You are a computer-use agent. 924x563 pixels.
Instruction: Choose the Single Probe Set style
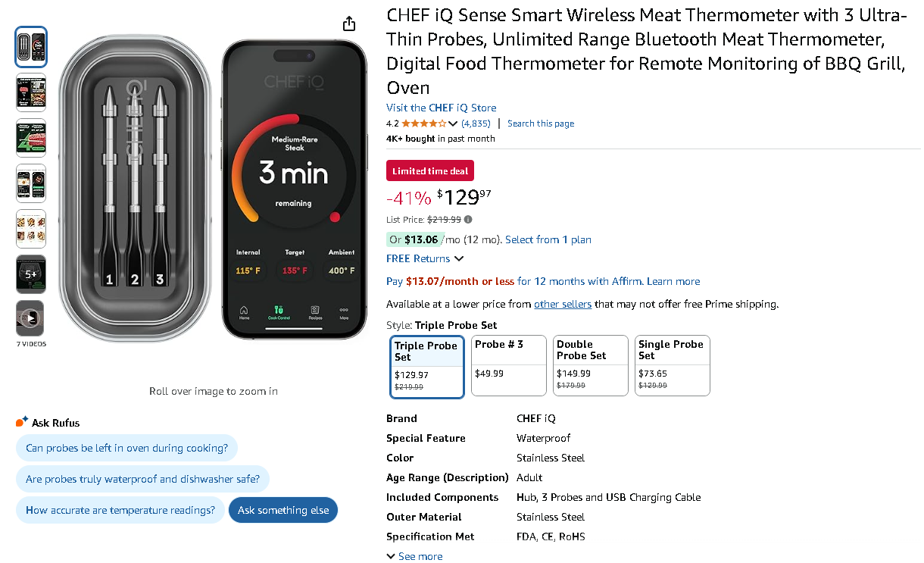click(672, 365)
